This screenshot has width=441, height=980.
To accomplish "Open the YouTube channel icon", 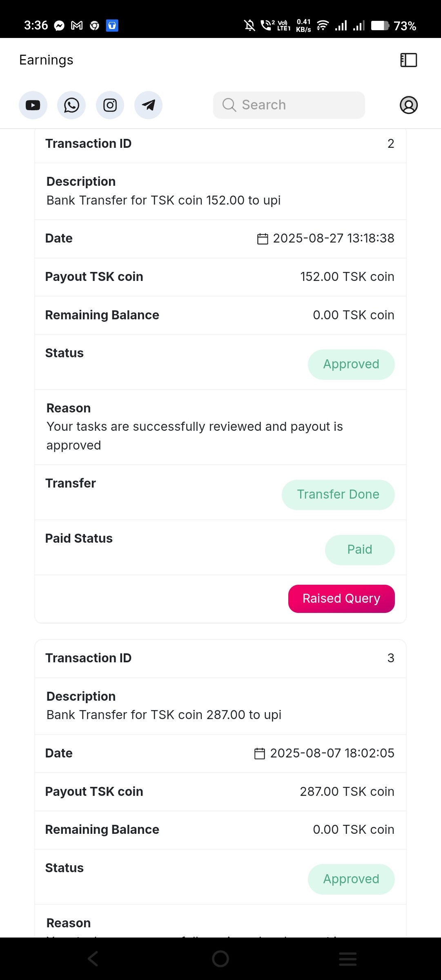I will tap(33, 105).
